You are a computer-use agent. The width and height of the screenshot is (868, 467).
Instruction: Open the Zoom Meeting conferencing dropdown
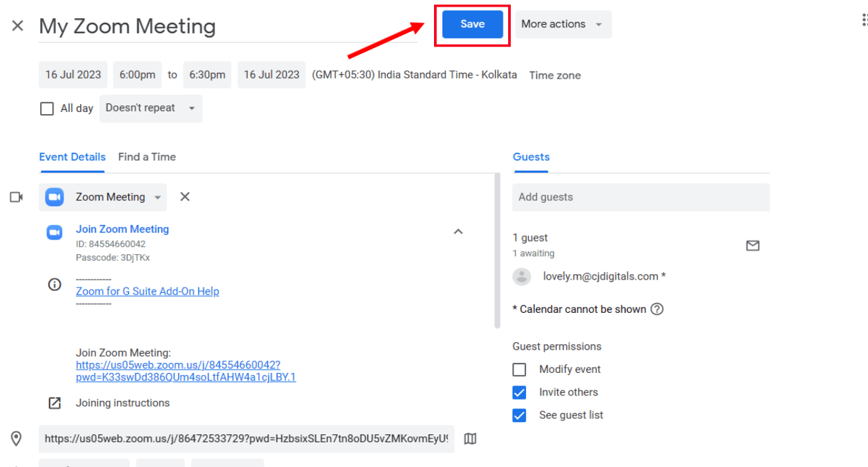coord(103,197)
